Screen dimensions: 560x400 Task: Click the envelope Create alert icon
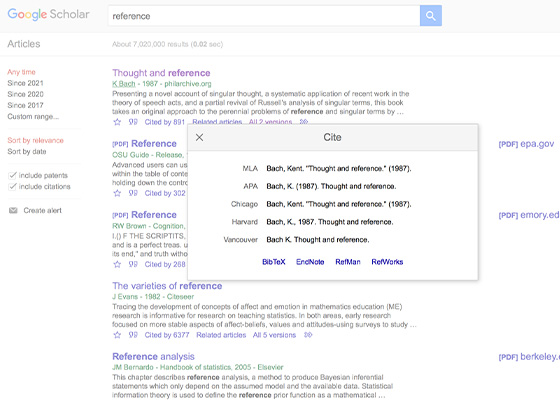(x=13, y=210)
